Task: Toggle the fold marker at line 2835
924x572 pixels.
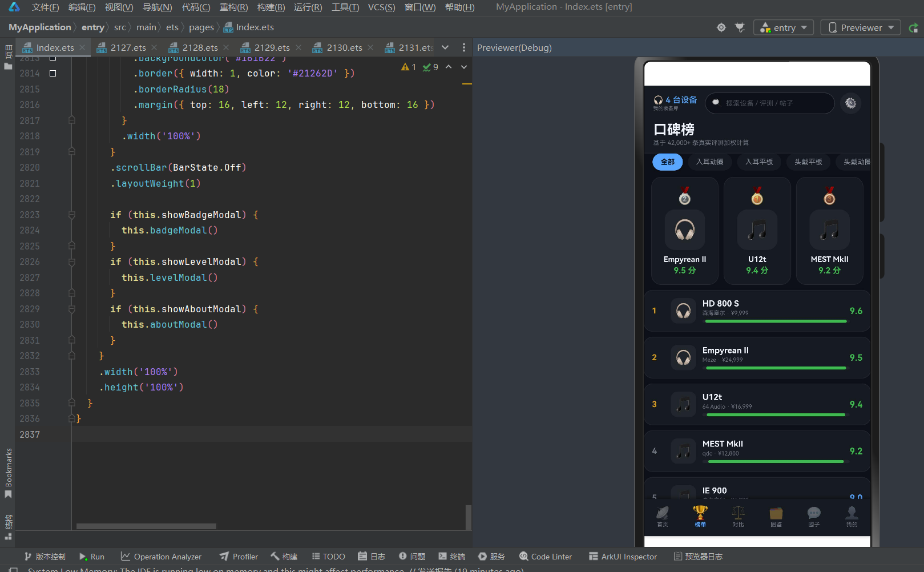Action: (72, 404)
